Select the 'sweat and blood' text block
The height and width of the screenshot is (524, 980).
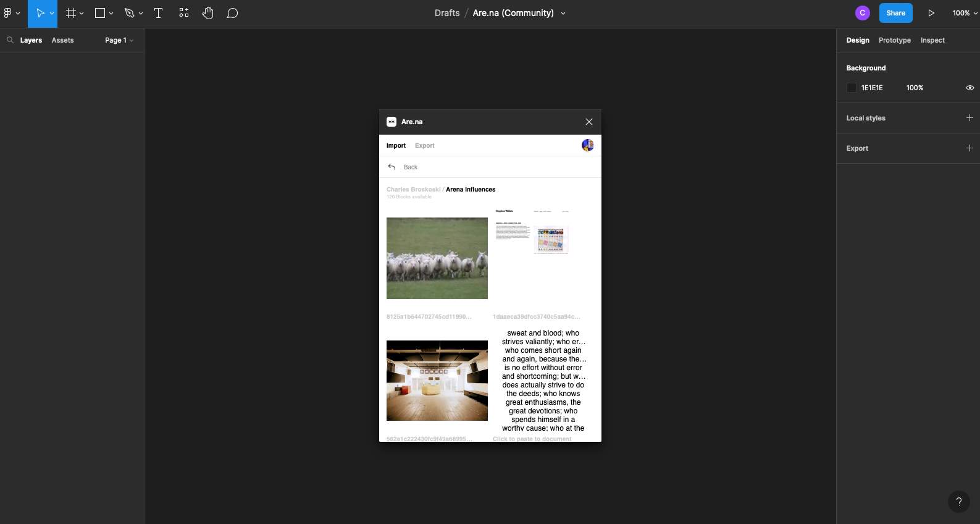tap(543, 381)
